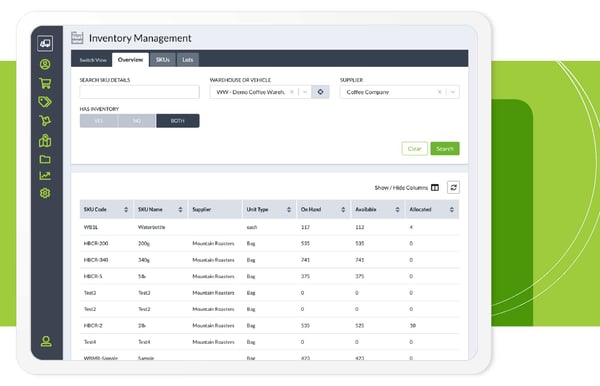Open the folder icon in sidebar
Screen dimensions: 600x386
tap(45, 159)
